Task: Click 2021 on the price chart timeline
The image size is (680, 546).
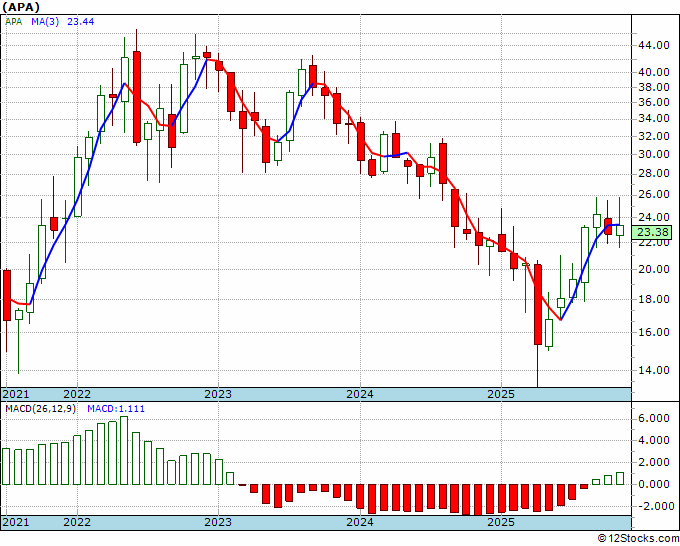Action: 16,394
